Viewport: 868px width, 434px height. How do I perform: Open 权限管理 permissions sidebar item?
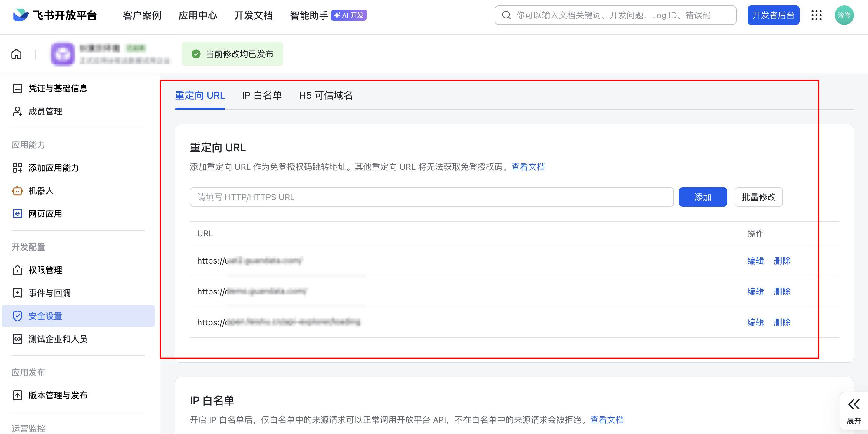point(45,270)
